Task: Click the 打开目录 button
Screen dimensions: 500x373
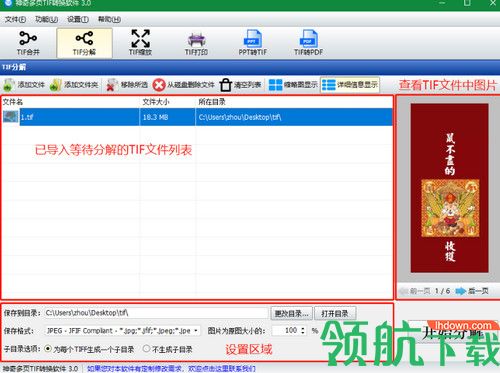Action: tap(335, 313)
